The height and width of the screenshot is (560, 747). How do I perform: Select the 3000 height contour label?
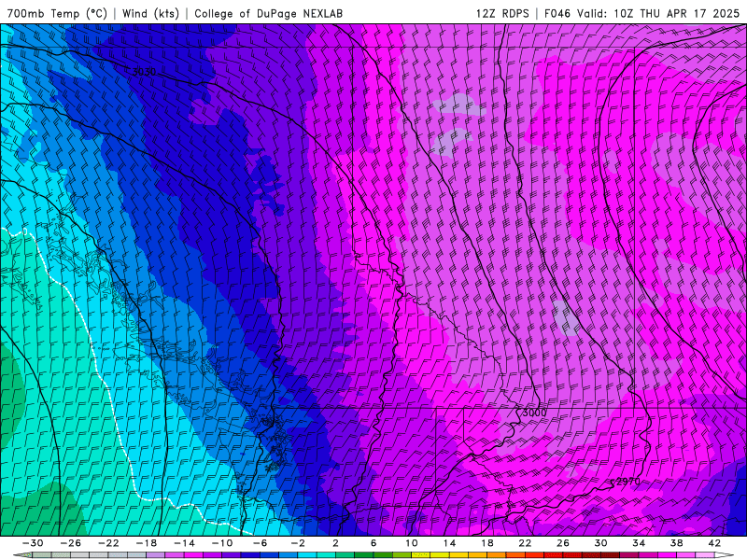[x=534, y=413]
